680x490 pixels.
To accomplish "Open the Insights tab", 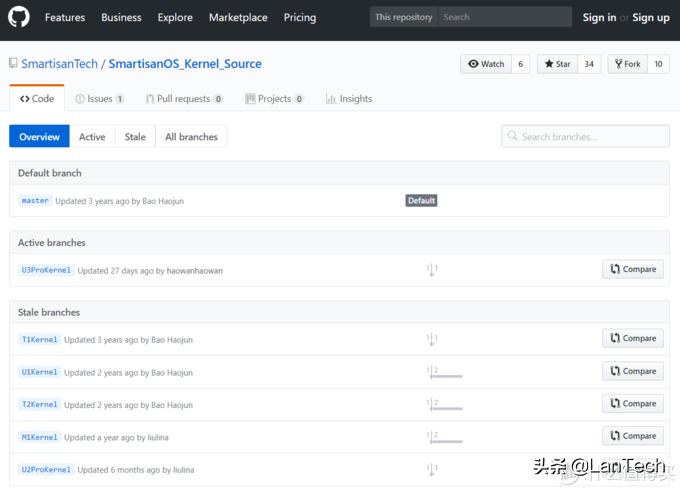I will coord(349,99).
